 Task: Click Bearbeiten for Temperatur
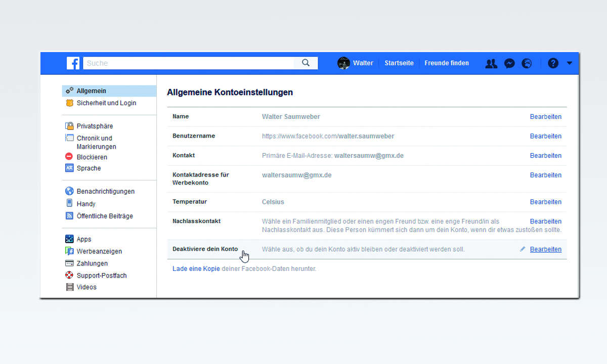point(546,202)
